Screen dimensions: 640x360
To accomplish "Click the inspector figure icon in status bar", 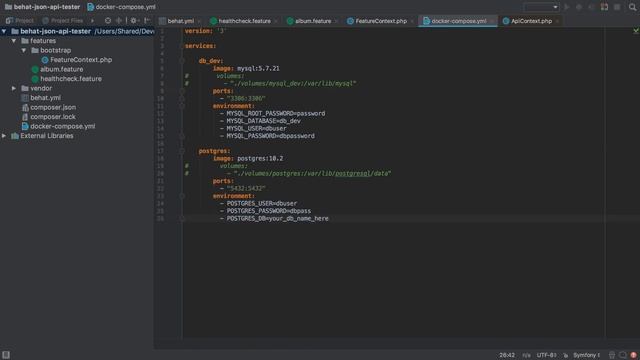I will (611, 355).
